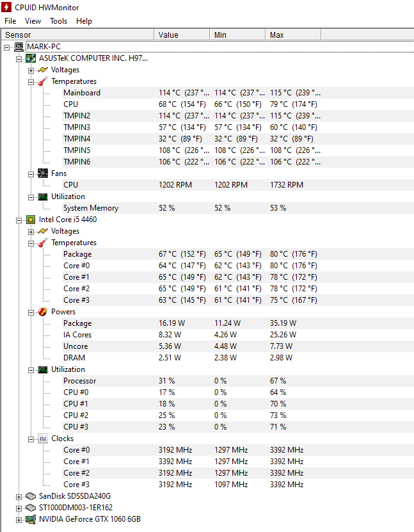Collapse the Intel Core i5 Temperatures node
Screen dimensions: 414x532
pos(31,243)
